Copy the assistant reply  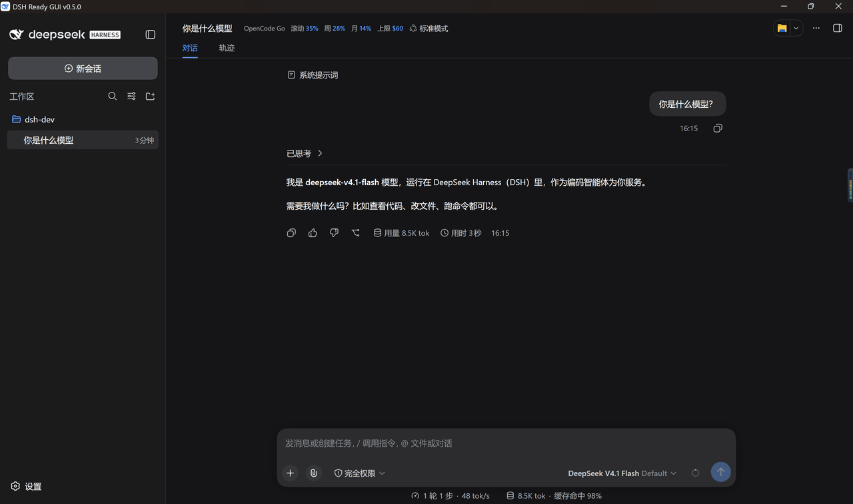pyautogui.click(x=291, y=233)
